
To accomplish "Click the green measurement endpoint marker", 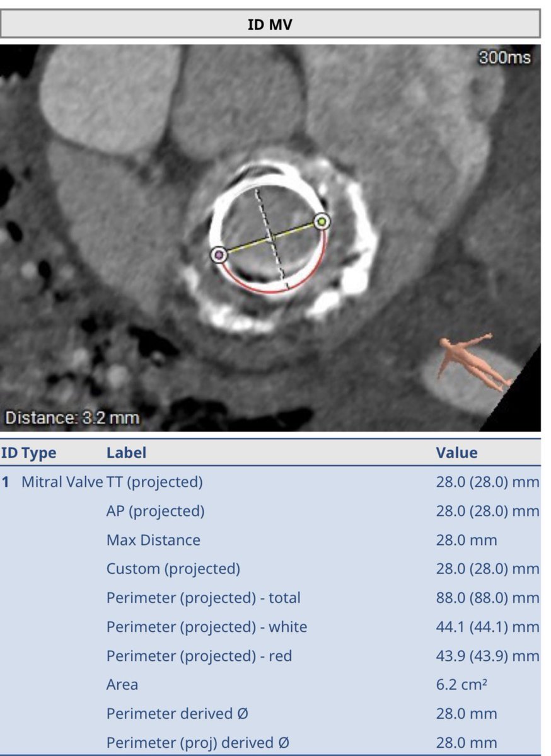I will pos(323,221).
